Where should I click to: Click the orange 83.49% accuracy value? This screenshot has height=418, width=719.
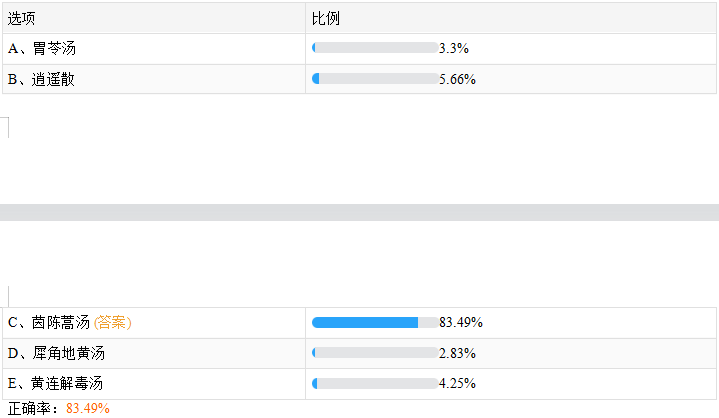[88, 408]
